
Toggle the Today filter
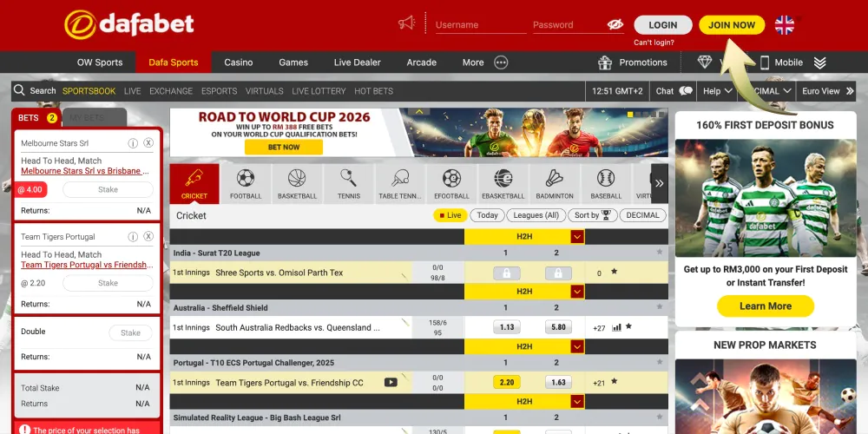pyautogui.click(x=488, y=215)
